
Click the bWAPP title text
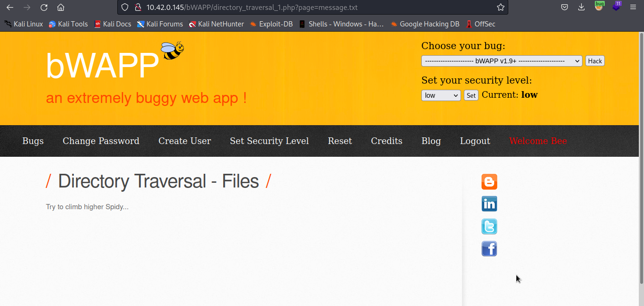[x=102, y=66]
